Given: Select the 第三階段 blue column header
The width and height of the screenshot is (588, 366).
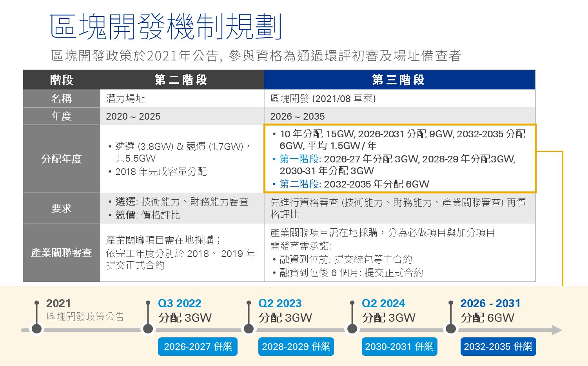Looking at the screenshot, I should click(x=399, y=80).
